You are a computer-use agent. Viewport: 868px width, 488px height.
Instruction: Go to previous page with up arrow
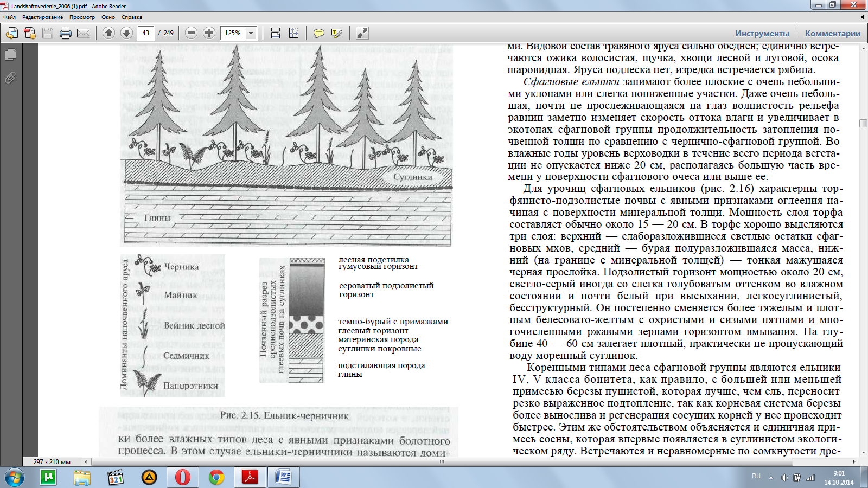click(x=108, y=33)
